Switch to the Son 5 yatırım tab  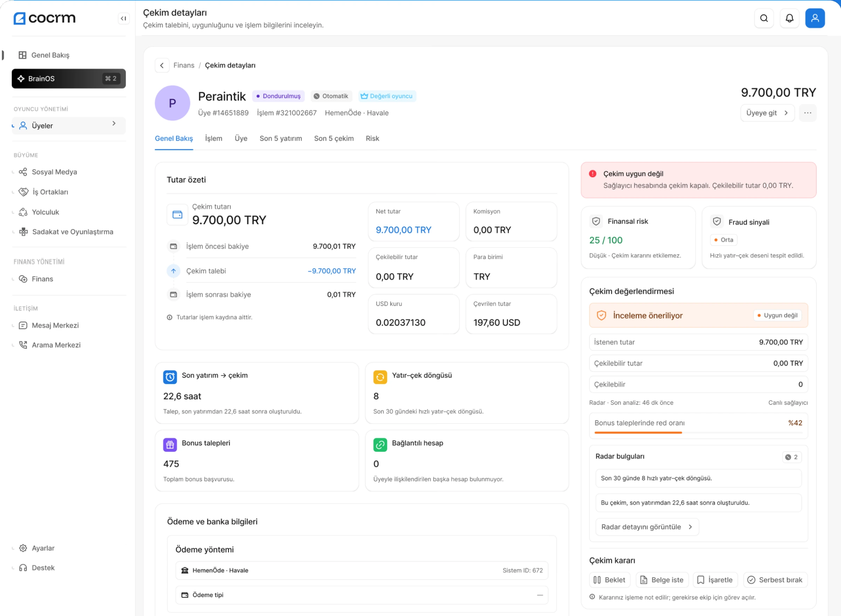[281, 138]
